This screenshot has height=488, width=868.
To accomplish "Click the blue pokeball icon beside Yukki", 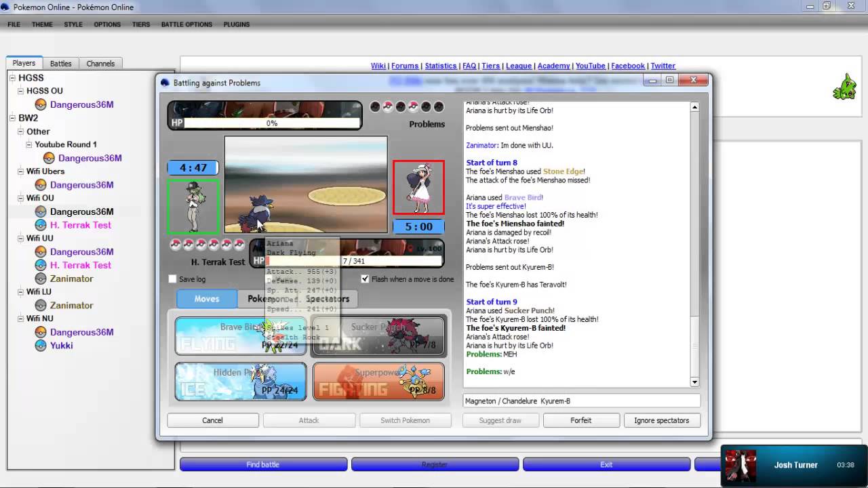I will pyautogui.click(x=41, y=346).
